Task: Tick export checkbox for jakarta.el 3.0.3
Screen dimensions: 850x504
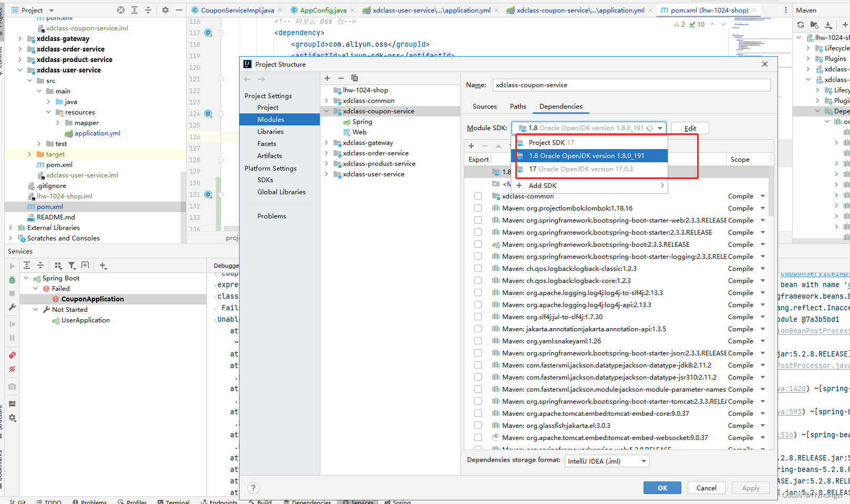Action: coord(478,425)
